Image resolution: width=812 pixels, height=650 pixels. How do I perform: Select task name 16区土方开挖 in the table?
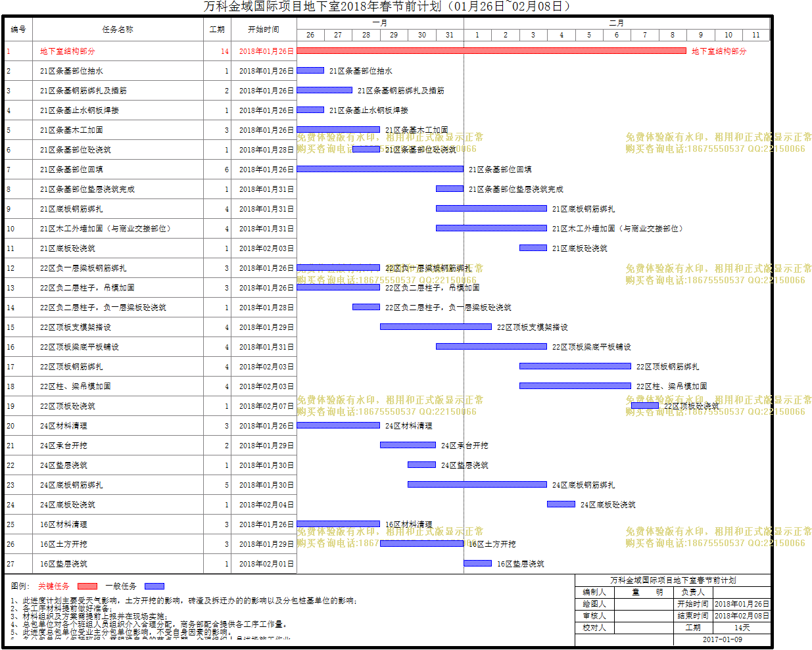64,544
